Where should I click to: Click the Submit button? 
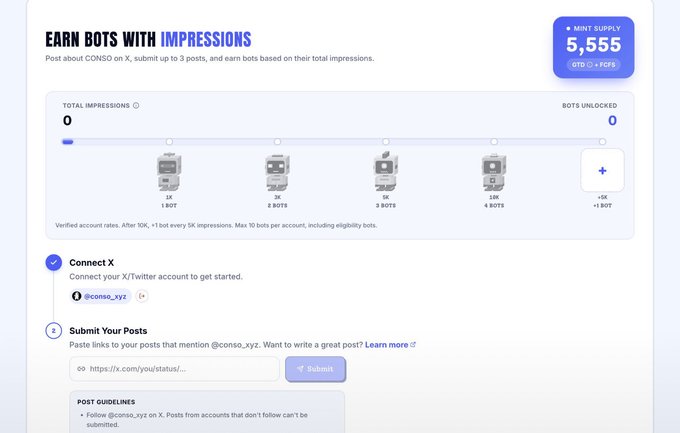point(315,369)
